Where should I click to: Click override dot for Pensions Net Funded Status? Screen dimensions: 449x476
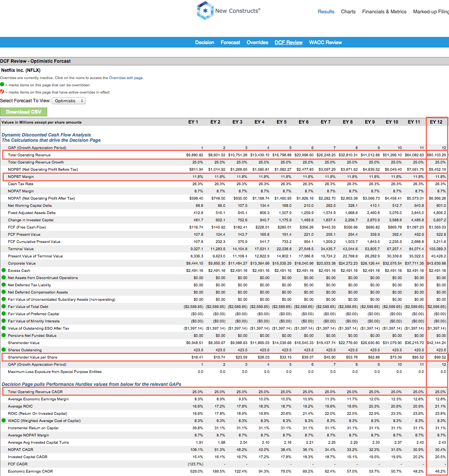pyautogui.click(x=4, y=335)
